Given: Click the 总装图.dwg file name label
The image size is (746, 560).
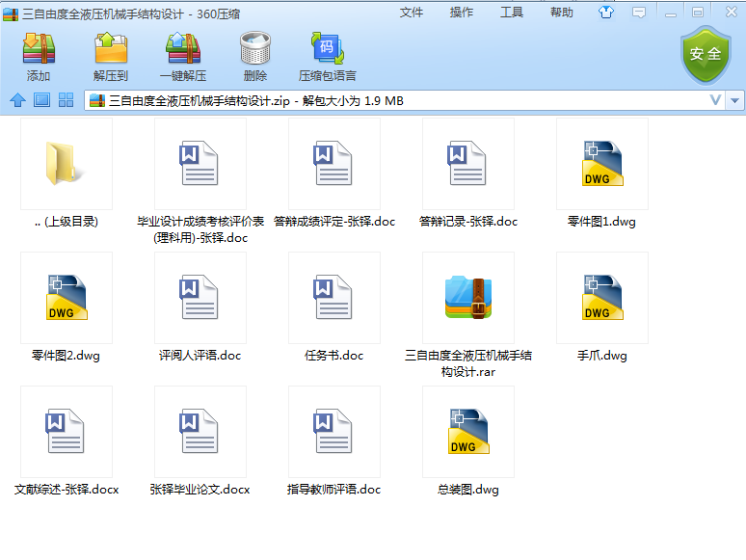Looking at the screenshot, I should 468,490.
